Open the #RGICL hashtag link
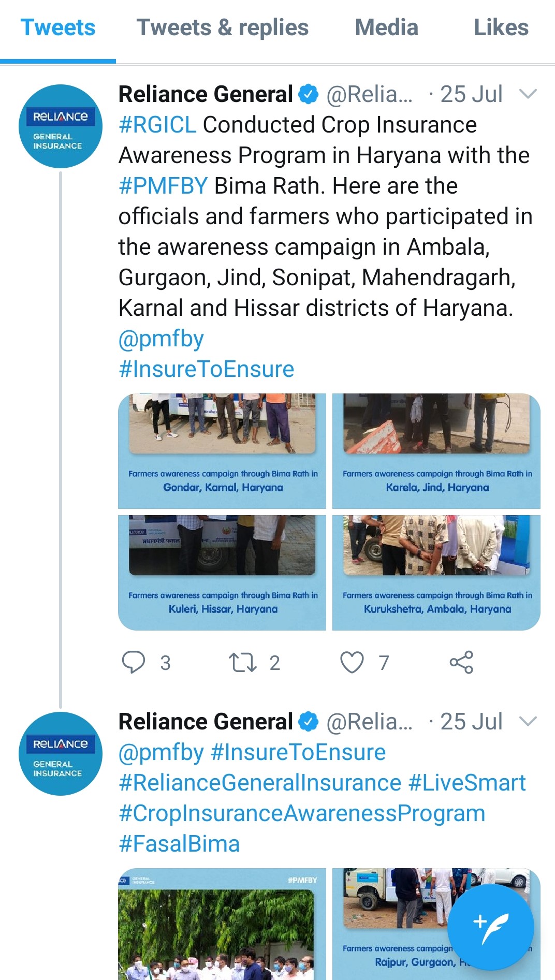The image size is (555, 980). click(x=157, y=125)
